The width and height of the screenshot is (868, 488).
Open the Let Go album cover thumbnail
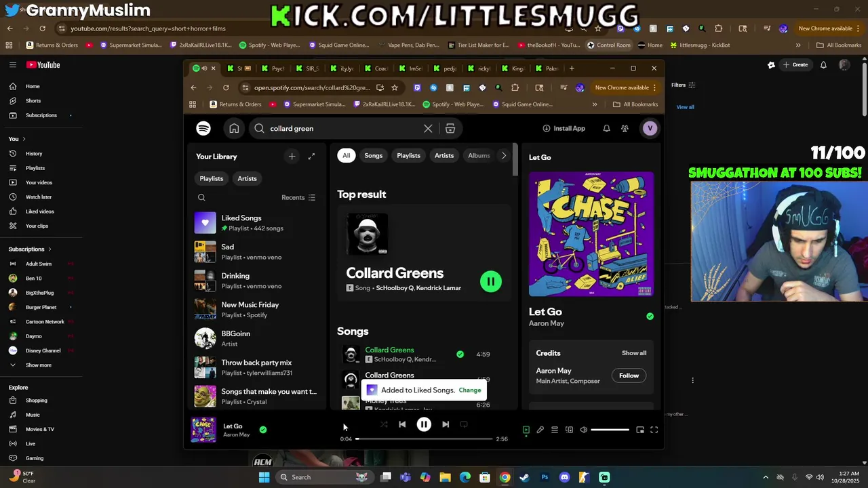point(203,430)
